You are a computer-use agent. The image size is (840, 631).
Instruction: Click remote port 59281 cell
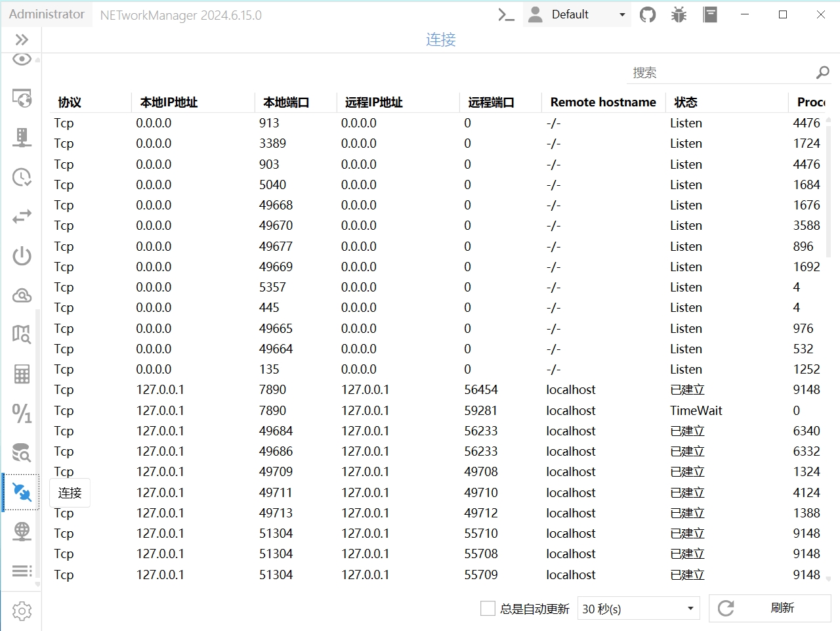(x=481, y=410)
